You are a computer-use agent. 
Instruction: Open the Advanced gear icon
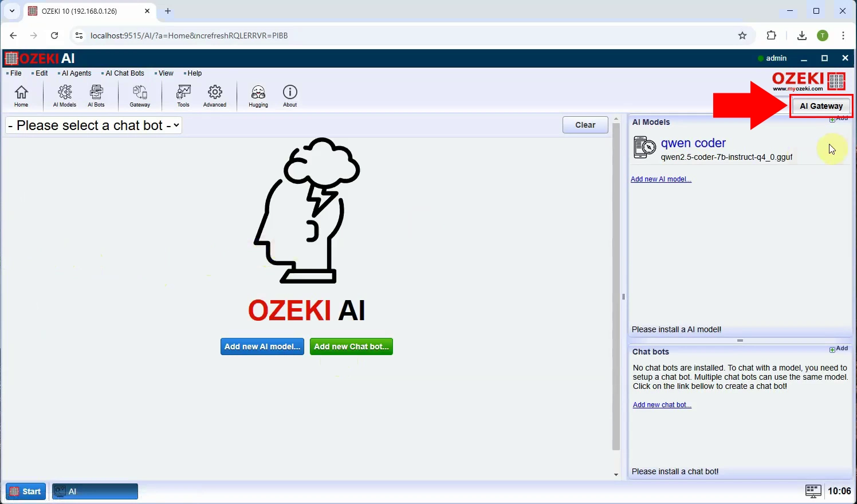tap(215, 96)
